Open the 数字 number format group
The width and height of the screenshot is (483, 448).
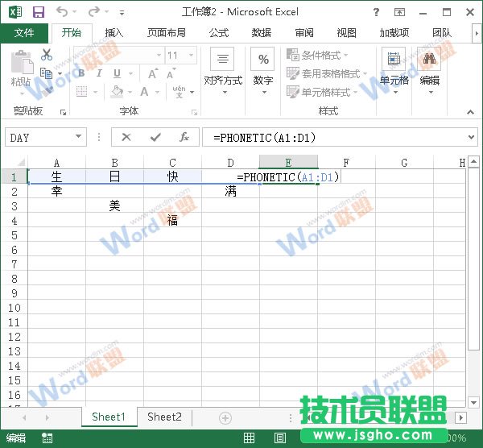(x=263, y=72)
